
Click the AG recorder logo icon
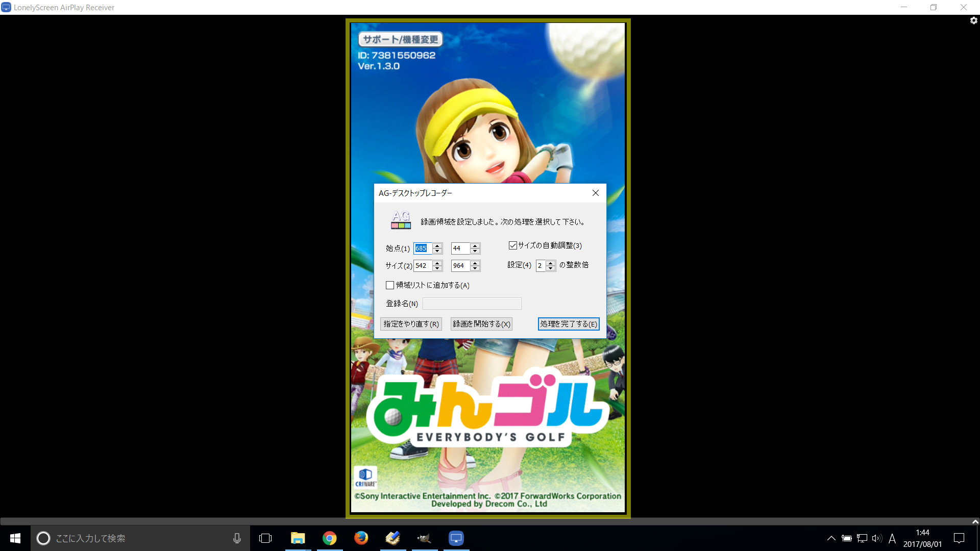click(x=401, y=220)
